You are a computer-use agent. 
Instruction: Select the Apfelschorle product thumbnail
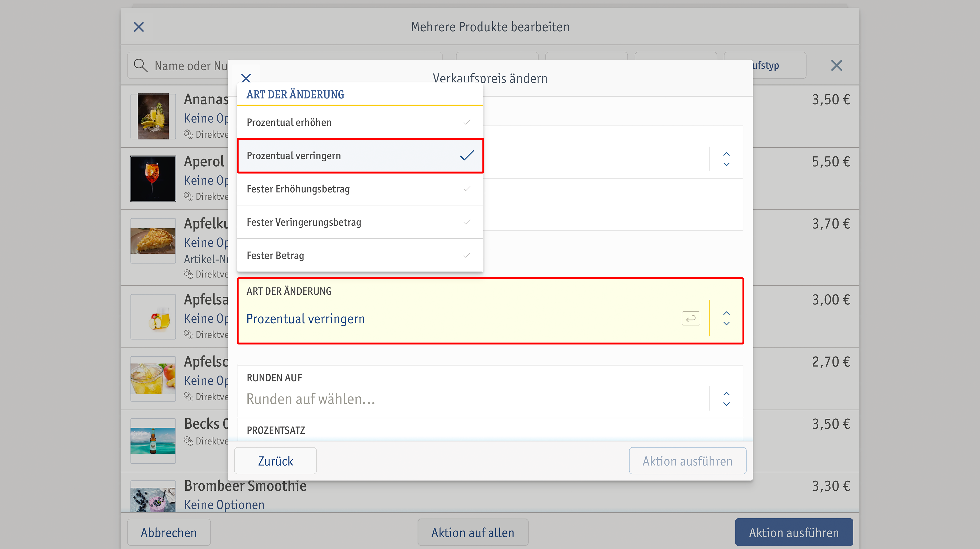tap(153, 379)
